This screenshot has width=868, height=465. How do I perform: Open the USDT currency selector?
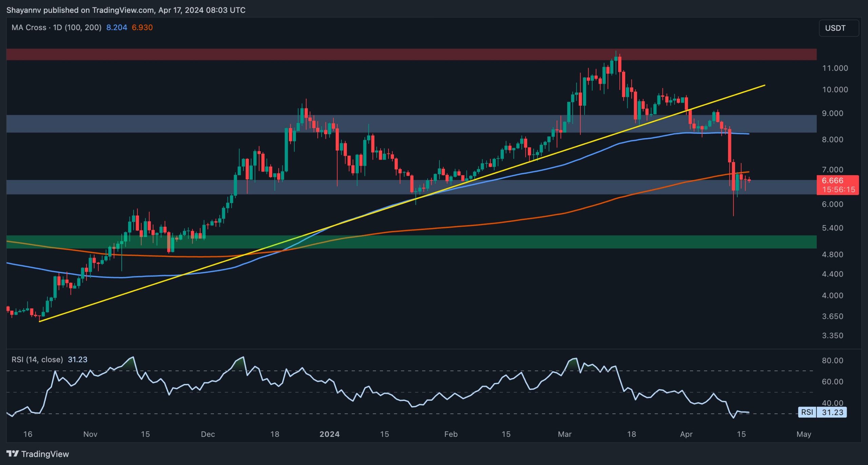click(x=839, y=28)
